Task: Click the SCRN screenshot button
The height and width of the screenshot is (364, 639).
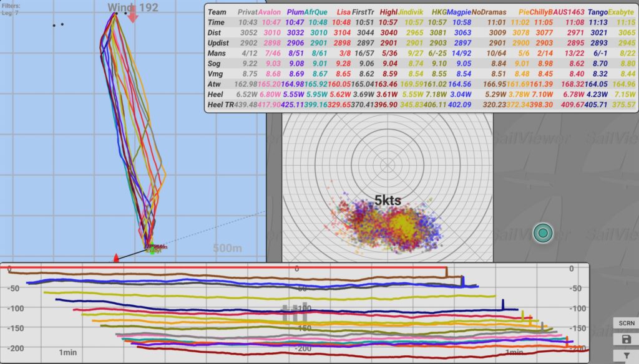Action: [627, 323]
